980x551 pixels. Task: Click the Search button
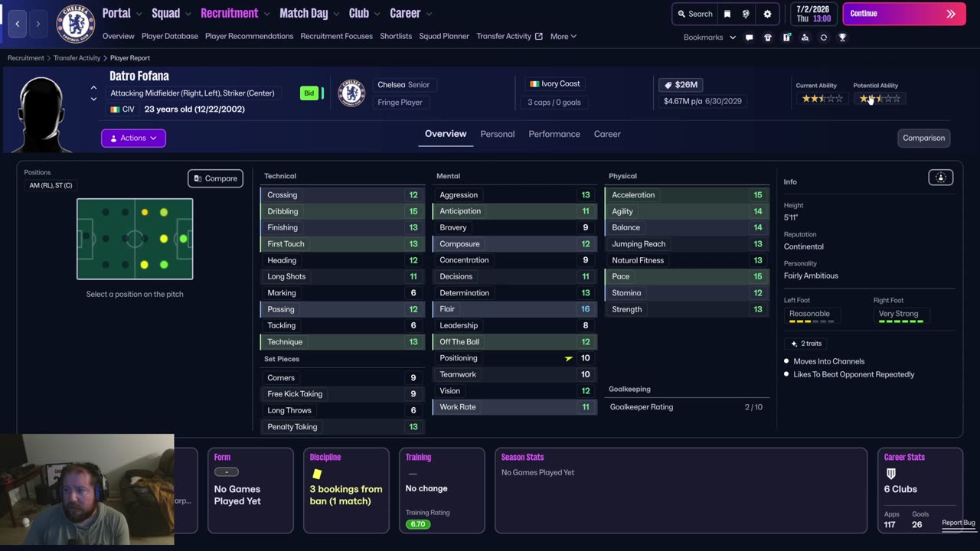click(x=694, y=14)
